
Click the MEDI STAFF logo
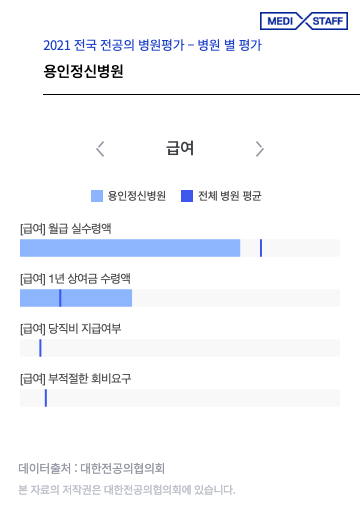coord(304,21)
